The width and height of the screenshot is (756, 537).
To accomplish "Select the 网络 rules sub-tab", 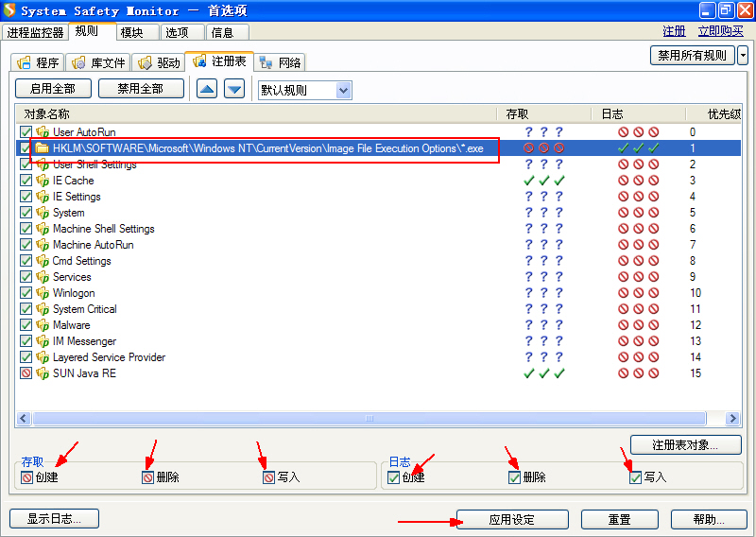I will (280, 62).
